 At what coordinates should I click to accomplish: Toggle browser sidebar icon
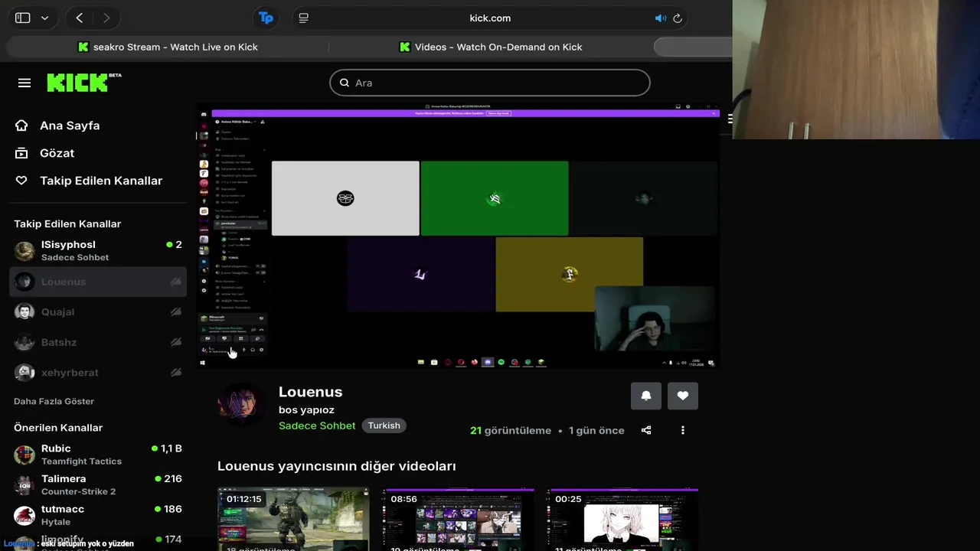click(x=23, y=18)
